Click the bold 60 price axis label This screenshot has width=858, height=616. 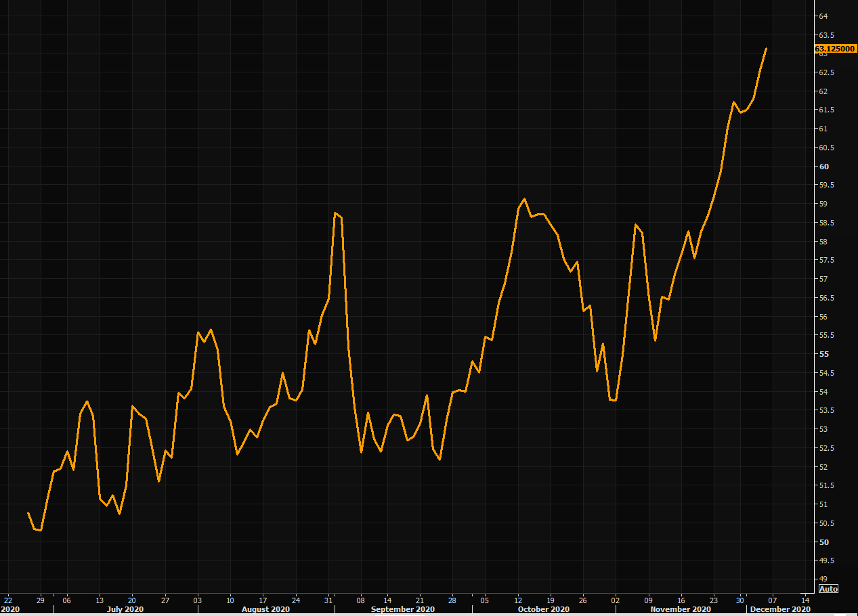823,167
